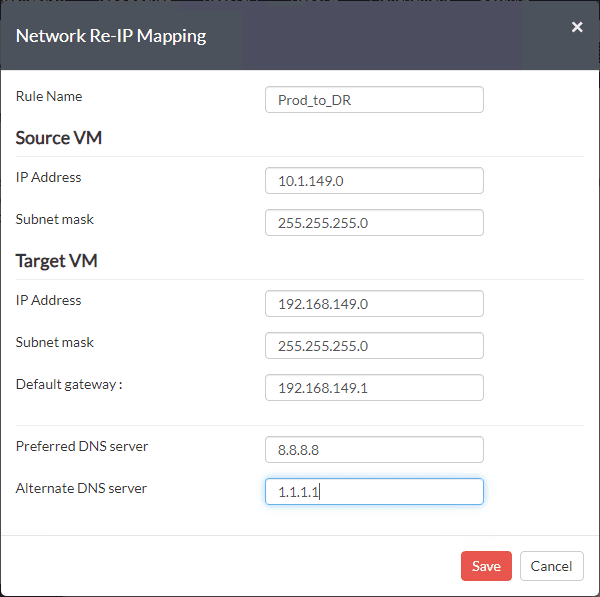The width and height of the screenshot is (600, 597).
Task: Click the 'Subnet mask' label under Target VM
Action: pyautogui.click(x=55, y=342)
